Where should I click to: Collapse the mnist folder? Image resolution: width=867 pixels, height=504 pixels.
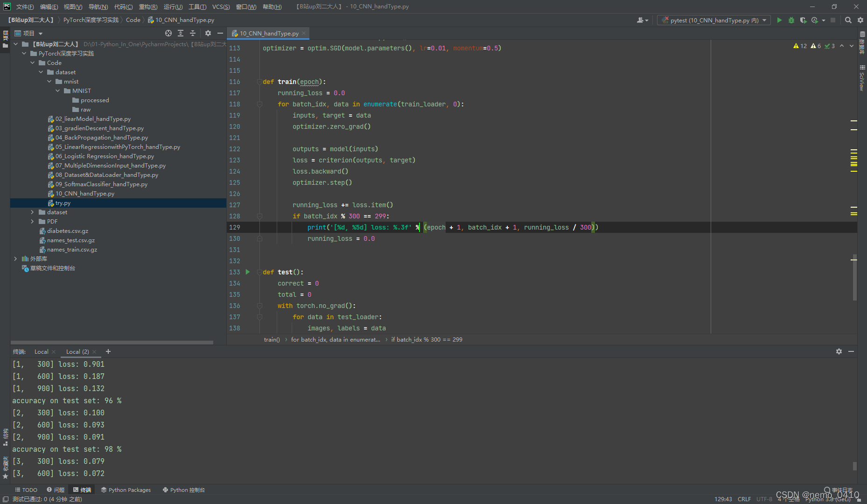[49, 81]
